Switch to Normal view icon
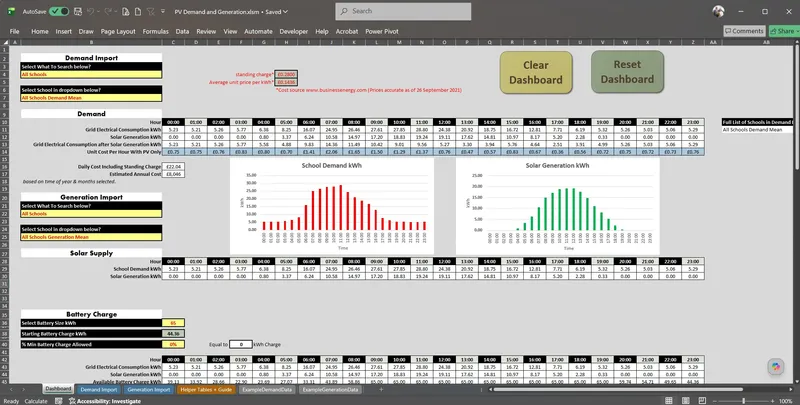The height and width of the screenshot is (405, 800). 668,401
